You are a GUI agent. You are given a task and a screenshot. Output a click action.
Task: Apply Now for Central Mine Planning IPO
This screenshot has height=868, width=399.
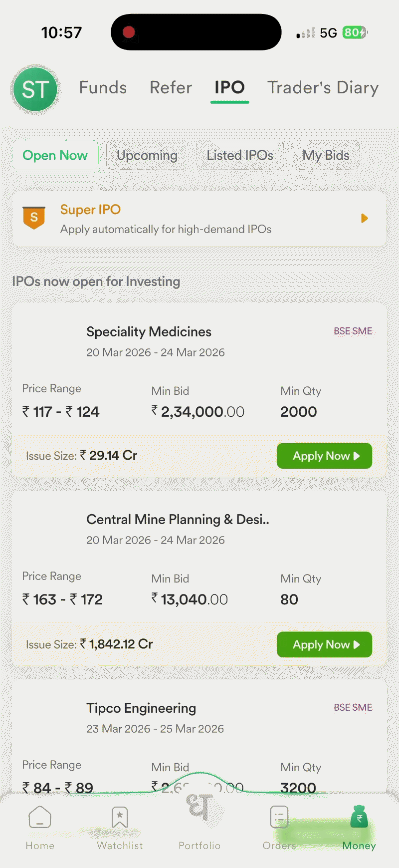(x=324, y=644)
